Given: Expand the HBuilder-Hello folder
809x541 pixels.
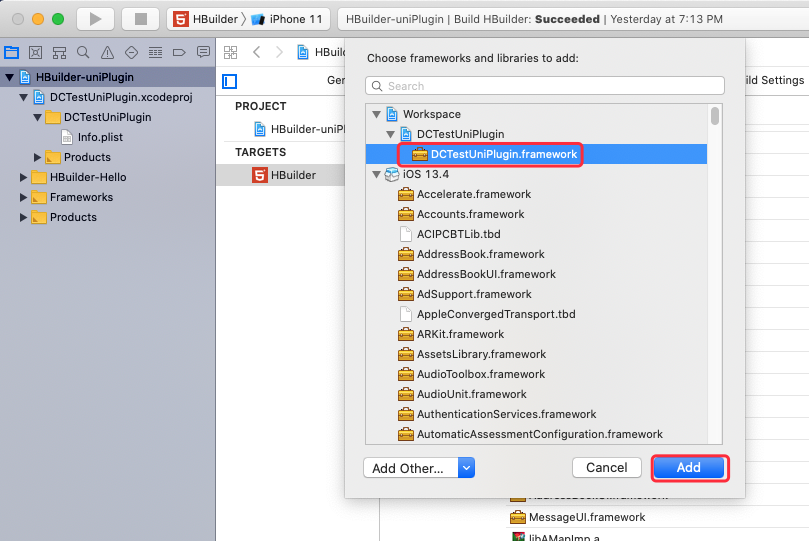Looking at the screenshot, I should pyautogui.click(x=23, y=177).
